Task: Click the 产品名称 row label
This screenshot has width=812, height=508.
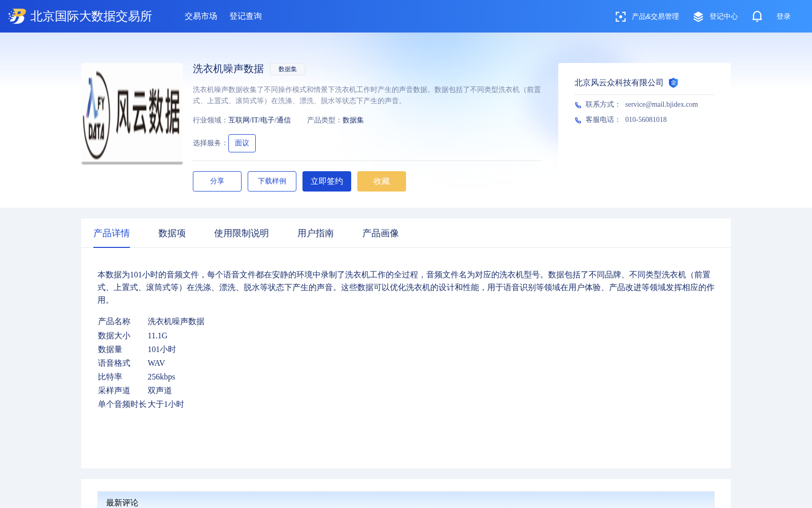Action: [114, 322]
